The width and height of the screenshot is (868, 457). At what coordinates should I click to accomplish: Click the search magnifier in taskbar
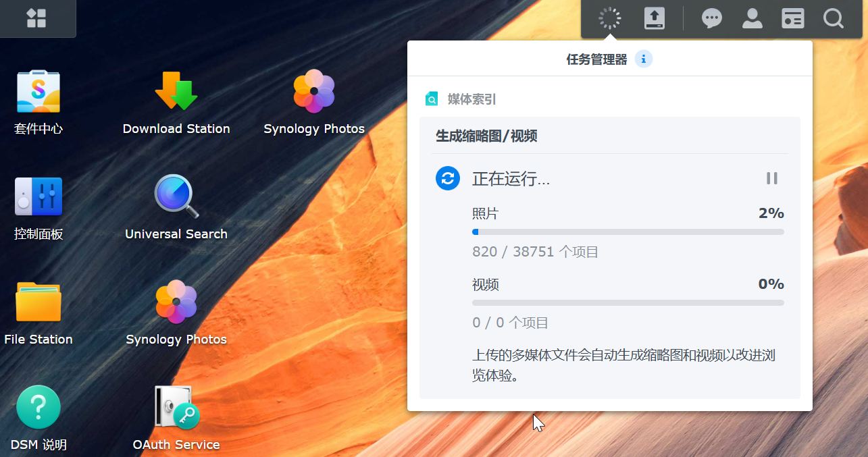click(x=834, y=18)
